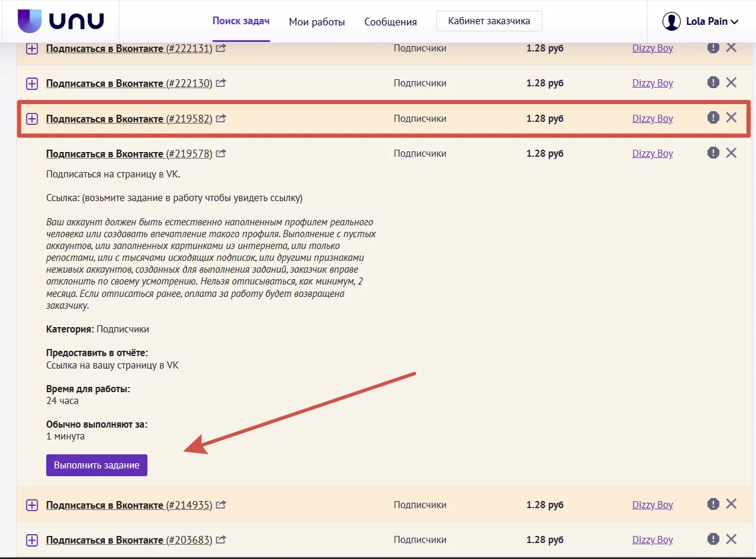
Task: Open task link Подписаться в Вконтакте #222130
Action: click(129, 83)
